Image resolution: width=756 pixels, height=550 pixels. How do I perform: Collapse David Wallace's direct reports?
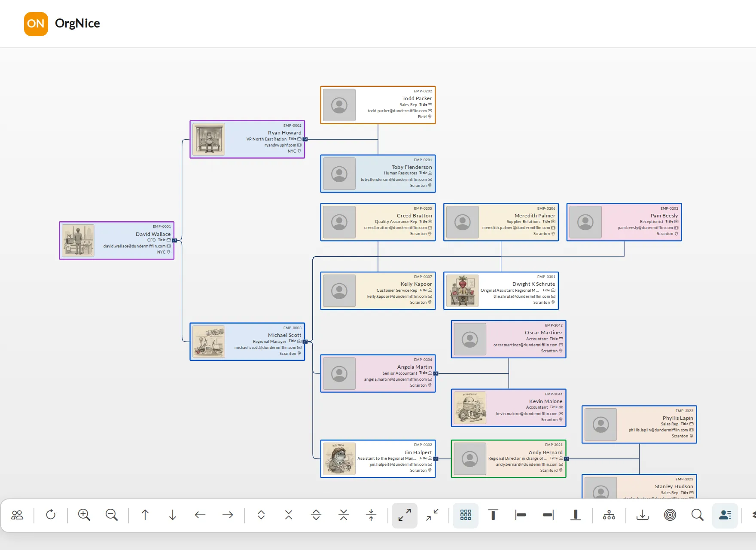(174, 240)
